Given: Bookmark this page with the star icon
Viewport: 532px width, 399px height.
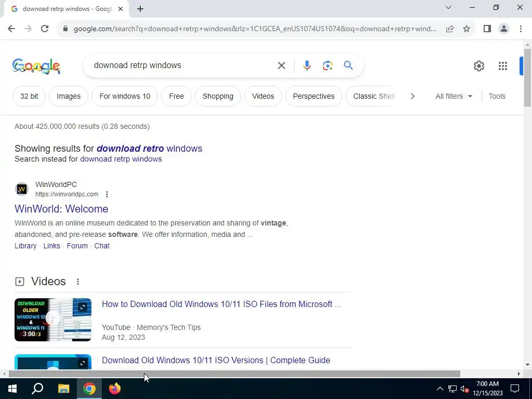Looking at the screenshot, I should click(x=467, y=29).
